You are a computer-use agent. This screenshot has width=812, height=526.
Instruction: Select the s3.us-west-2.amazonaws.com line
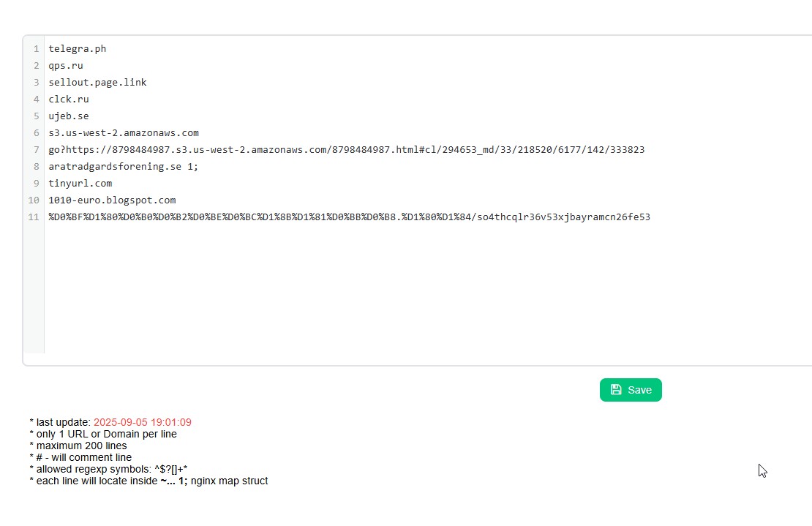tap(124, 133)
